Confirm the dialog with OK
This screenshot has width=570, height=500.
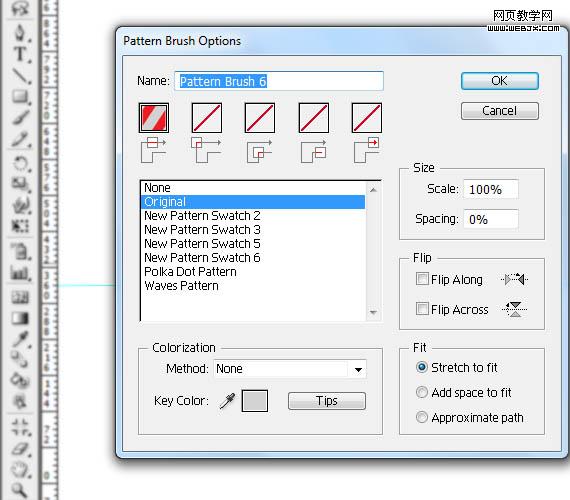500,81
